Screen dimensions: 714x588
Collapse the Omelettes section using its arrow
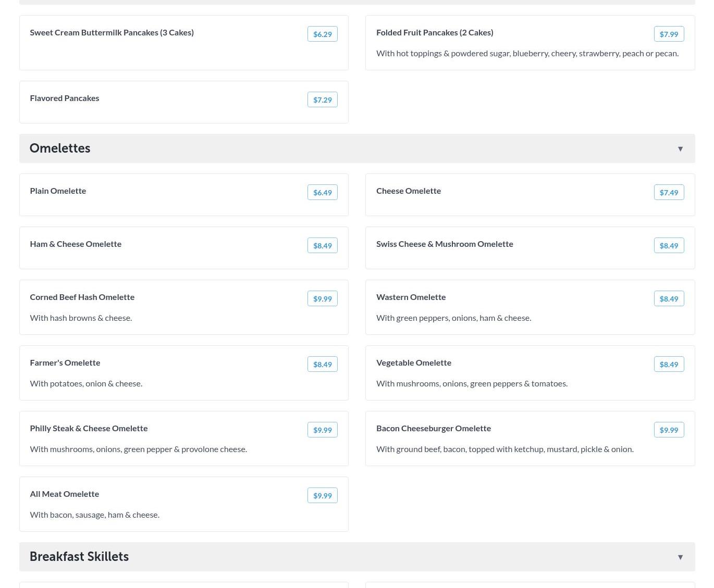pos(680,149)
